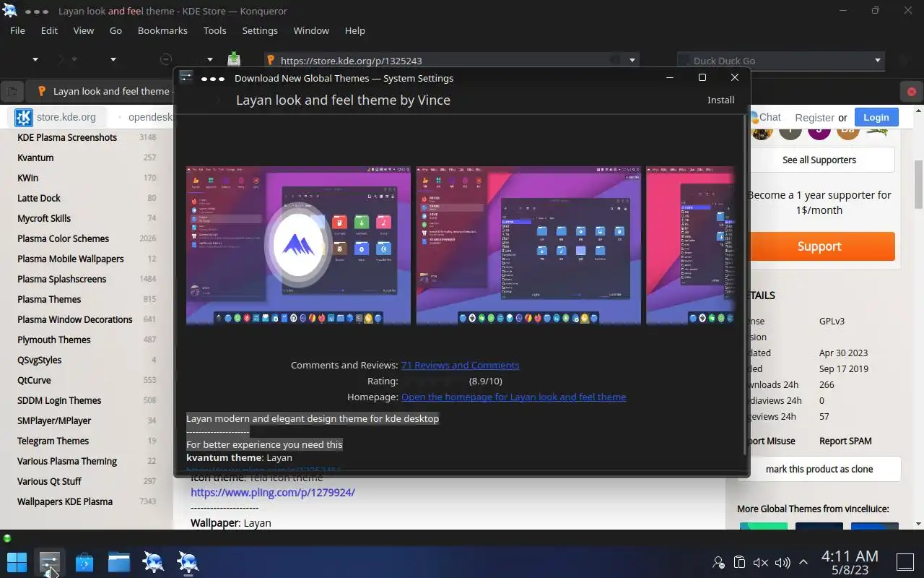This screenshot has width=924, height=578.
Task: Select the Plasma Splashscreens category
Action: point(61,279)
